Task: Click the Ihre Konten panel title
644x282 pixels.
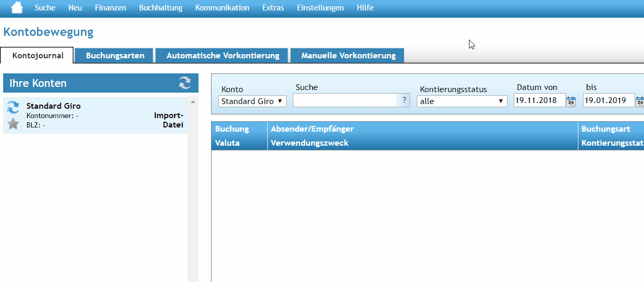Action: click(38, 83)
